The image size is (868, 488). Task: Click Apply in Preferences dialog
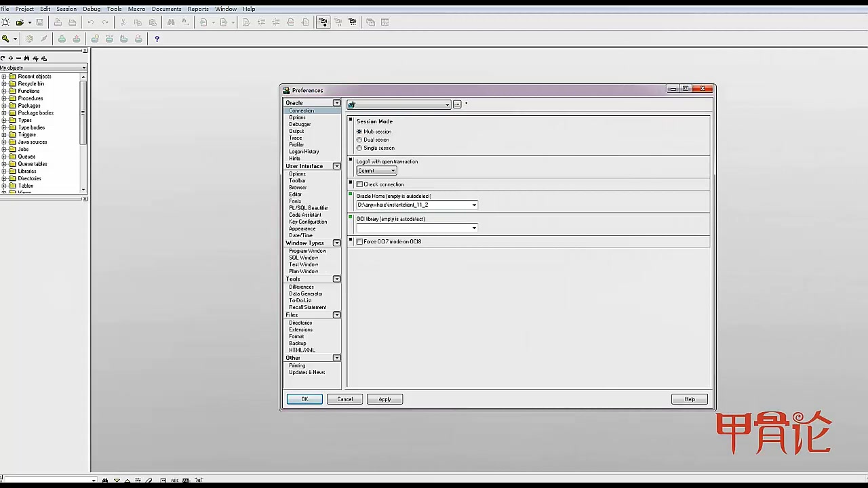384,399
